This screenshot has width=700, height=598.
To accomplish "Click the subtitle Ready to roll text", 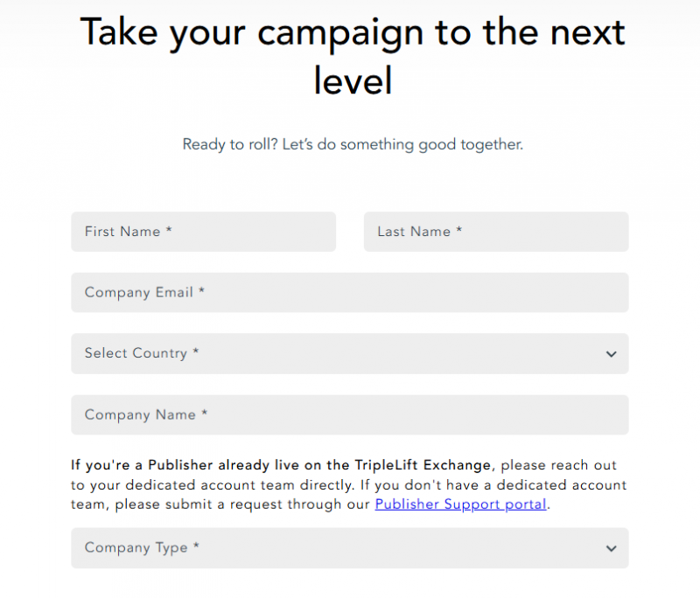I will [x=352, y=144].
